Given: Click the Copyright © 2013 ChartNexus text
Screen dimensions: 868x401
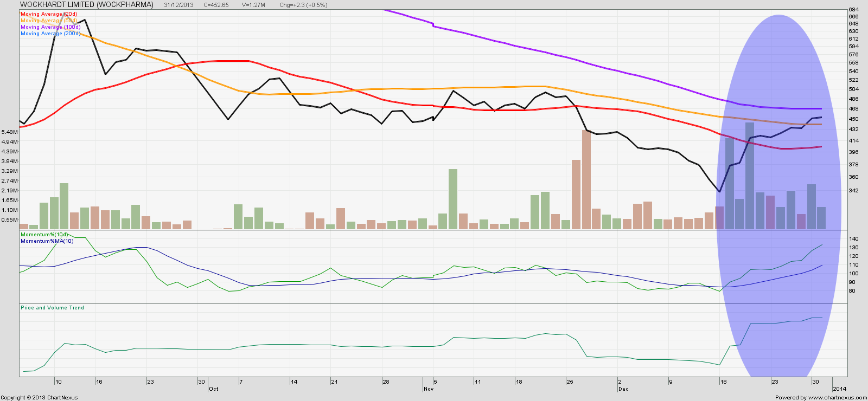Looking at the screenshot, I should (x=39, y=398).
